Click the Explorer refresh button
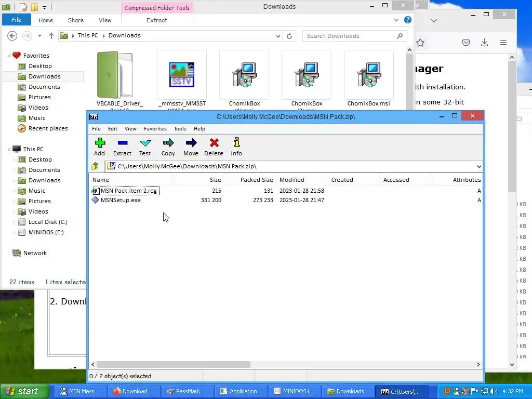 point(289,36)
